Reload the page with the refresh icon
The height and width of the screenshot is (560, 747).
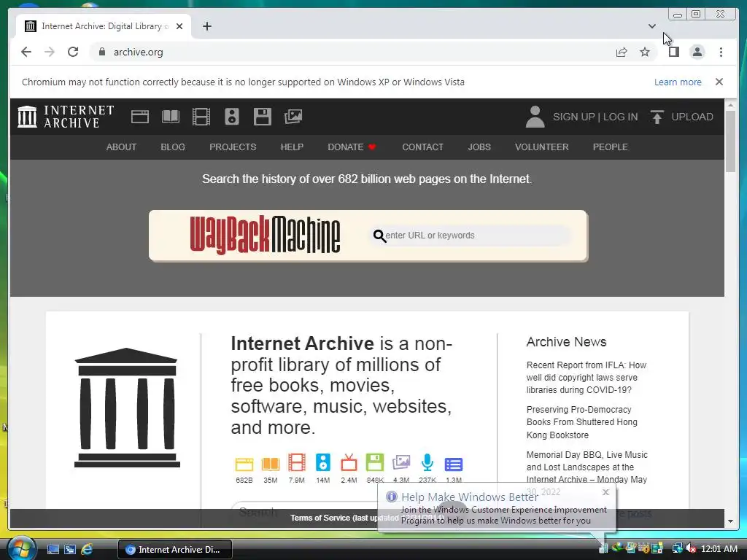(73, 52)
